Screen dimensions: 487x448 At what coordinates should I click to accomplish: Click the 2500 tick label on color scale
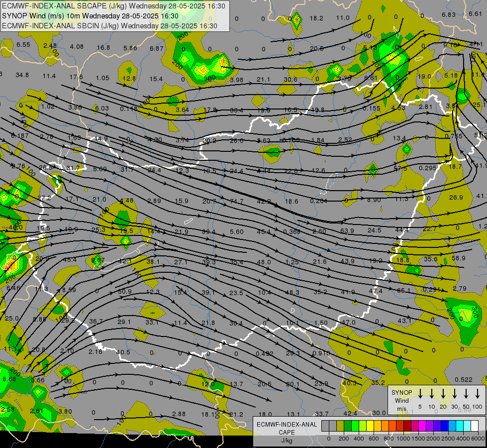point(448,439)
